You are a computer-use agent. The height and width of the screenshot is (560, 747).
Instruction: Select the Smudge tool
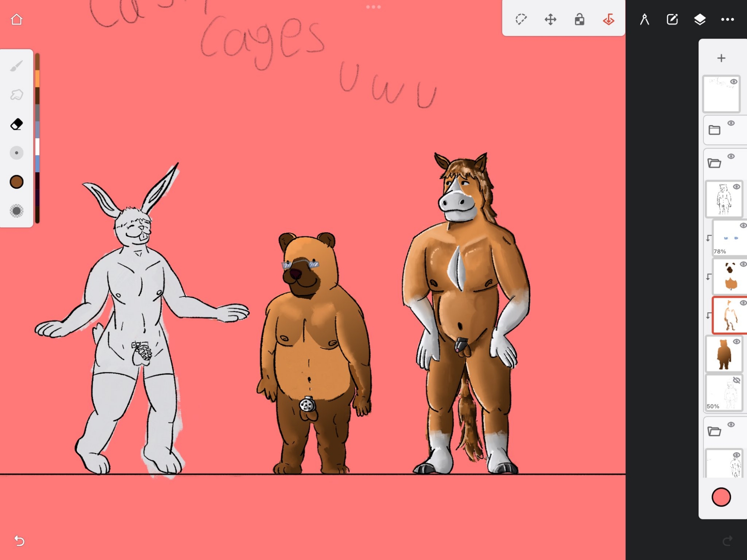(16, 95)
